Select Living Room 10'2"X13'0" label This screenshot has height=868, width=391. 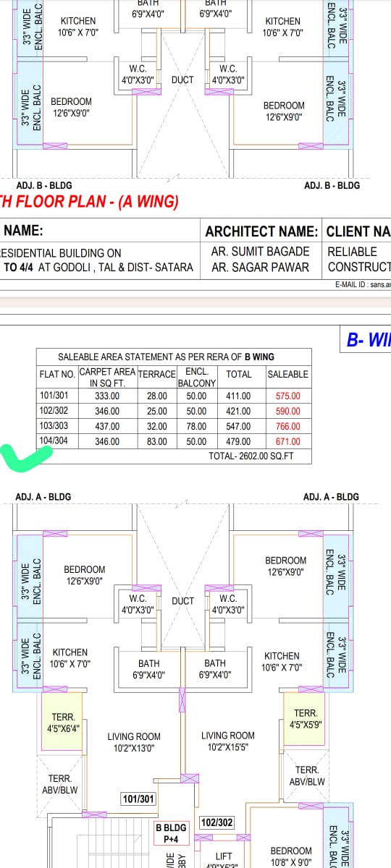coord(134,742)
